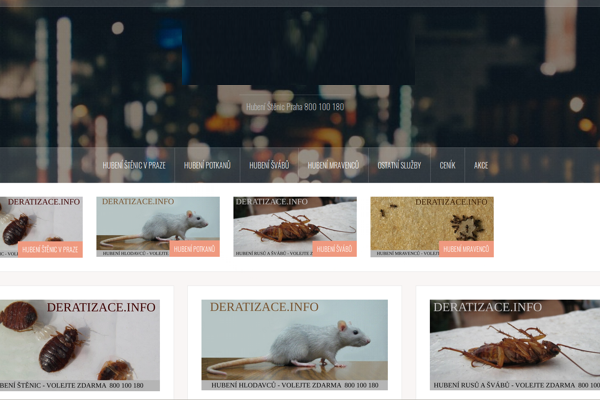Screen dimensions: 600x400
Task: Open the Akce menu item
Action: 481,165
